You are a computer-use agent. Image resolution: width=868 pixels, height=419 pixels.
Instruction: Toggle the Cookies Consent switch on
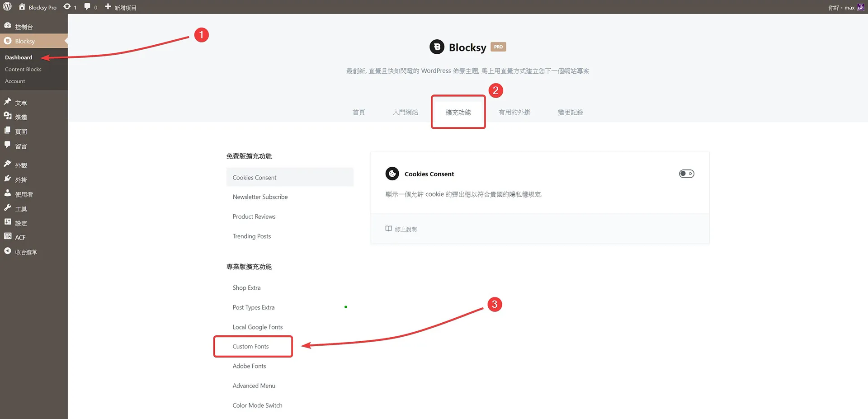point(686,174)
